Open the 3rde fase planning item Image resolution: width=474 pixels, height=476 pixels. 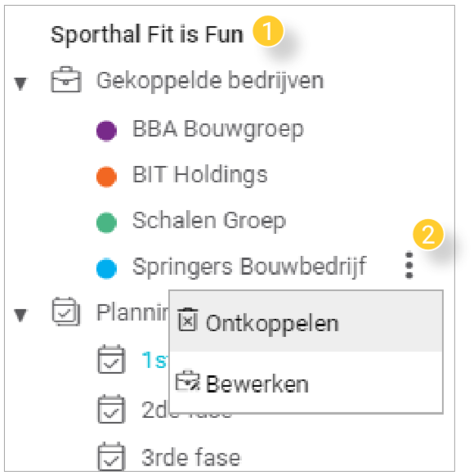(x=191, y=457)
